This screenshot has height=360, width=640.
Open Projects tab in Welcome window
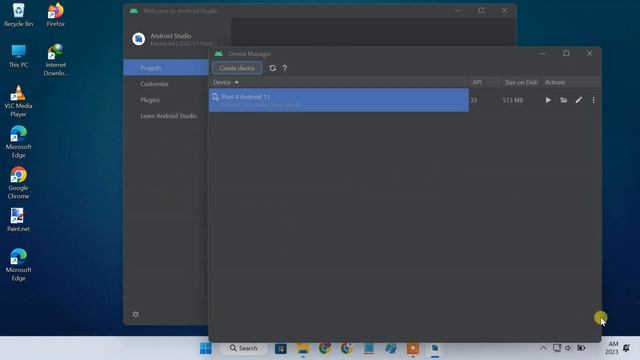166,68
